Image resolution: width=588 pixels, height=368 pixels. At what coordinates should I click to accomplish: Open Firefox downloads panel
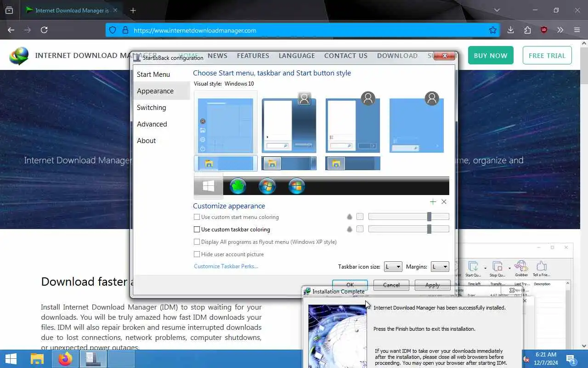(510, 30)
